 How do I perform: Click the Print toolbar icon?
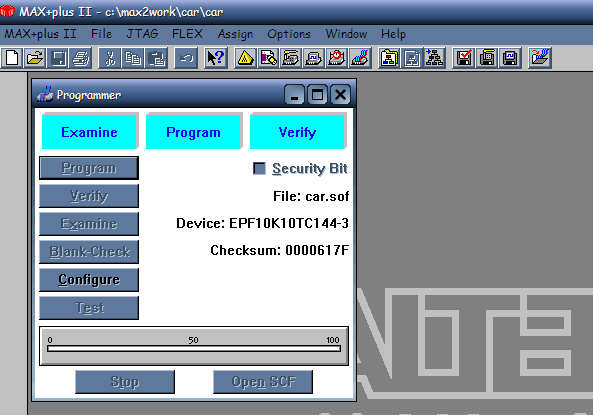(81, 58)
